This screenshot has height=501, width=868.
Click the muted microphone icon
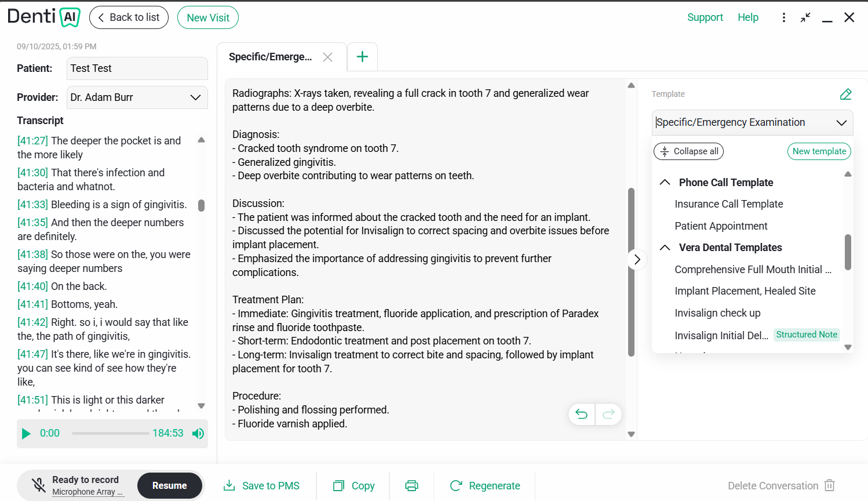39,485
